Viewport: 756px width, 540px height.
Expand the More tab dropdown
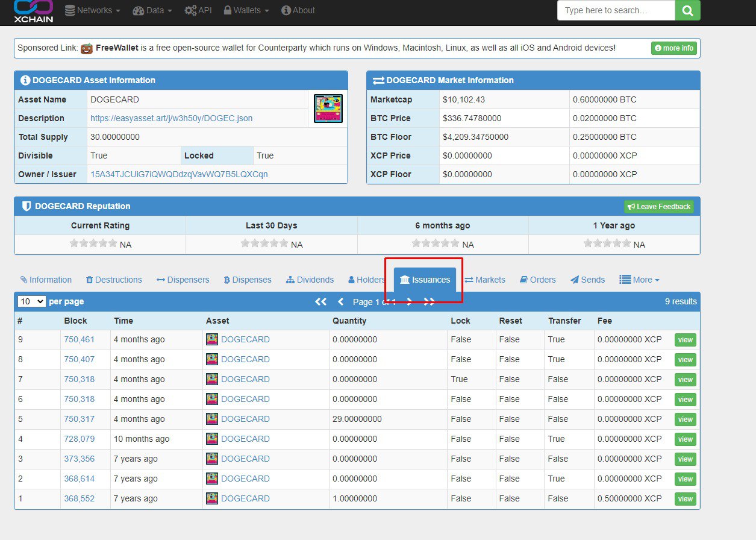[639, 280]
